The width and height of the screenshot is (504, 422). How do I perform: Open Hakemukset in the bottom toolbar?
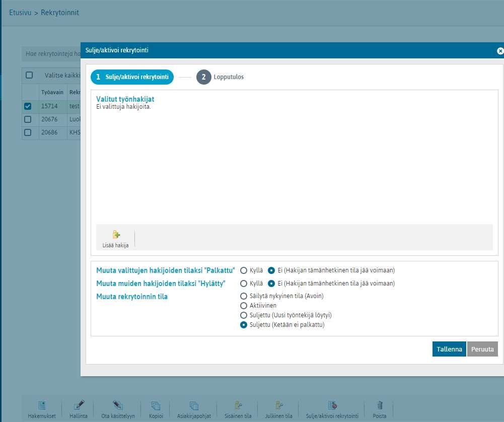coord(42,405)
